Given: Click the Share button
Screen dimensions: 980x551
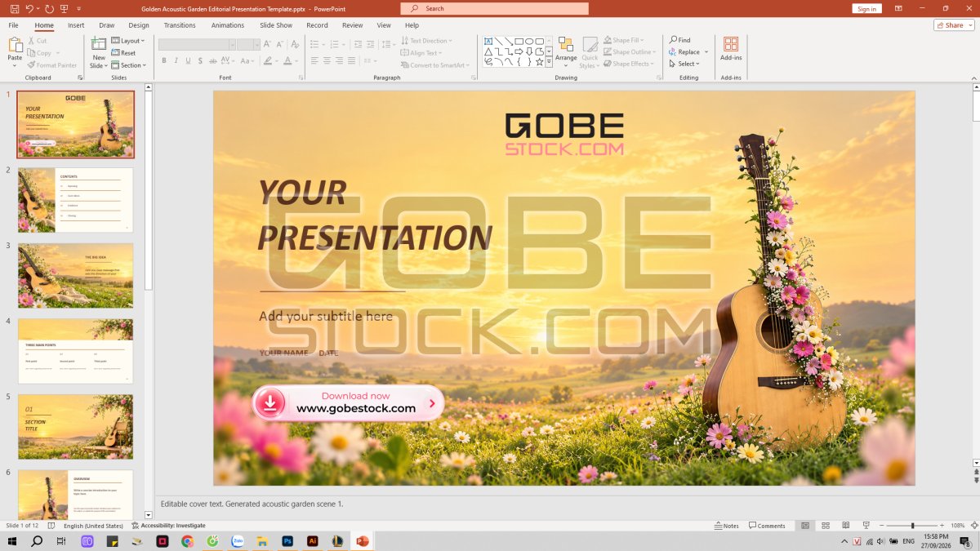Looking at the screenshot, I should (954, 25).
